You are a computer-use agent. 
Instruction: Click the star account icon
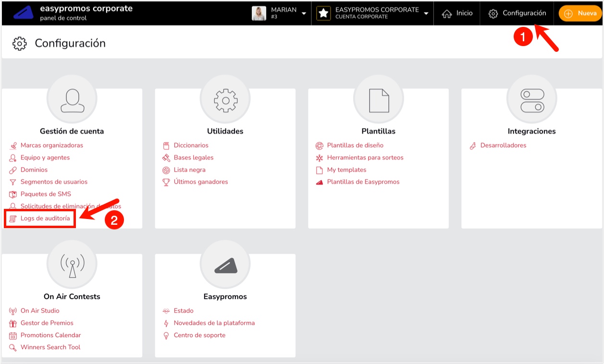point(323,13)
